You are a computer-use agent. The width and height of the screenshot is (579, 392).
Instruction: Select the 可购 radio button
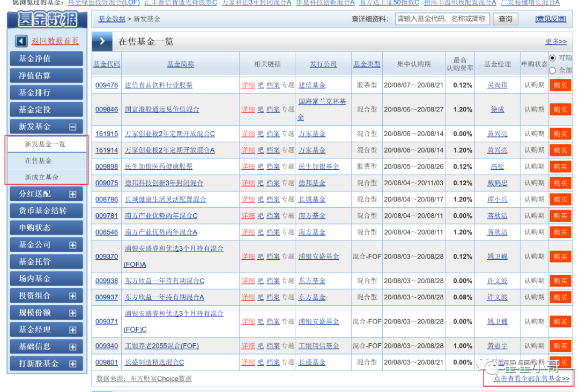[552, 58]
